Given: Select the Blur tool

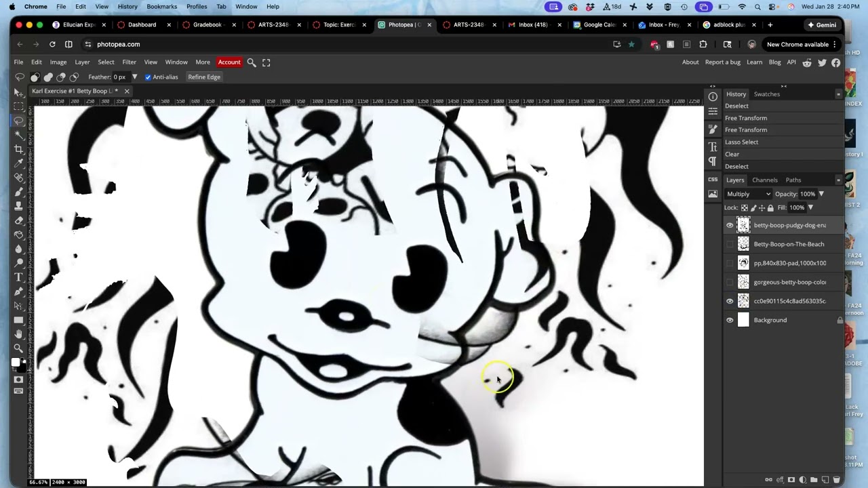Looking at the screenshot, I should click(x=19, y=249).
